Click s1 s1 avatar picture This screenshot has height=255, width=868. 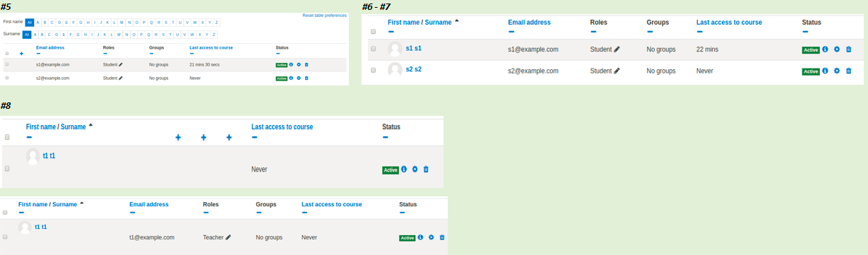[396, 48]
